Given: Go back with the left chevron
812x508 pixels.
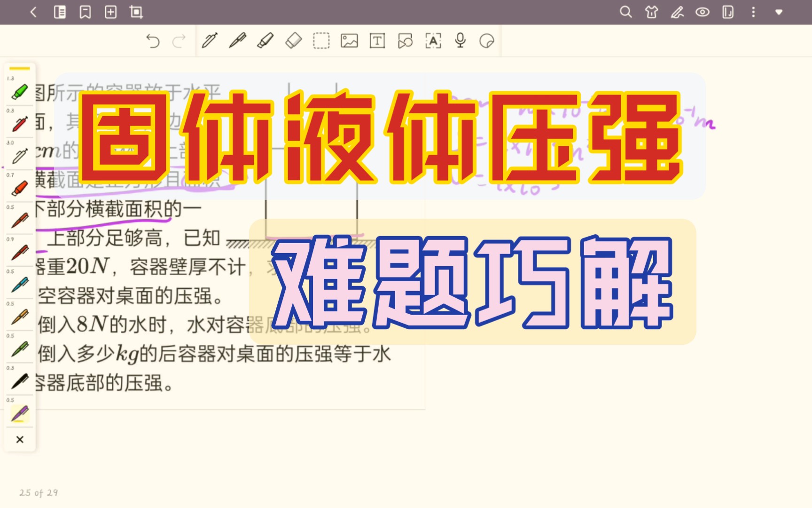Looking at the screenshot, I should 33,12.
